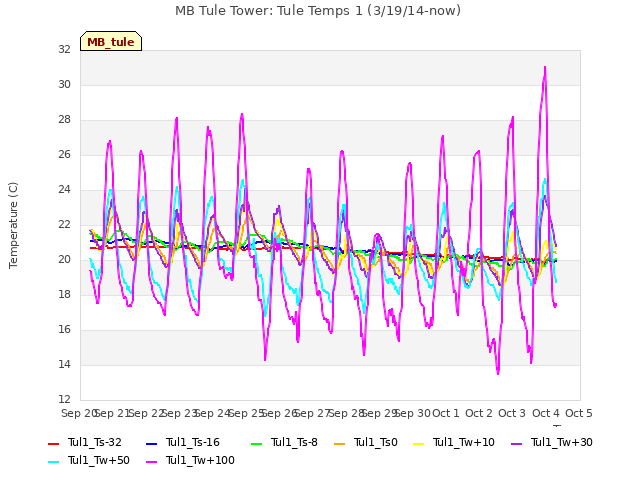Click the magenta Tul1_Tw+100 legend swatch
The width and height of the screenshot is (640, 480).
click(151, 462)
